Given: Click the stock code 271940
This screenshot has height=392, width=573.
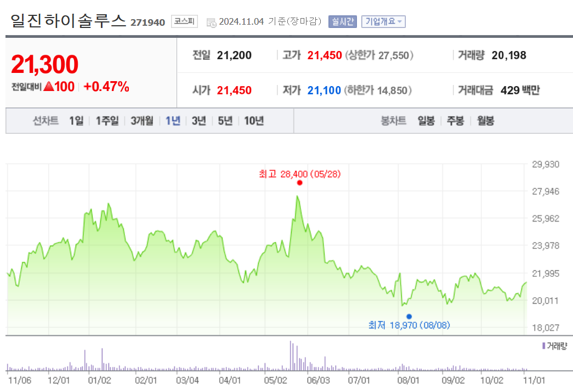Looking at the screenshot, I should tap(147, 22).
